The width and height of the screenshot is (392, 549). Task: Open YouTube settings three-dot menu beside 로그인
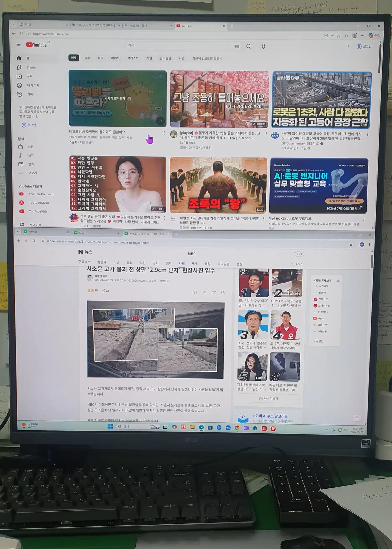point(348,47)
